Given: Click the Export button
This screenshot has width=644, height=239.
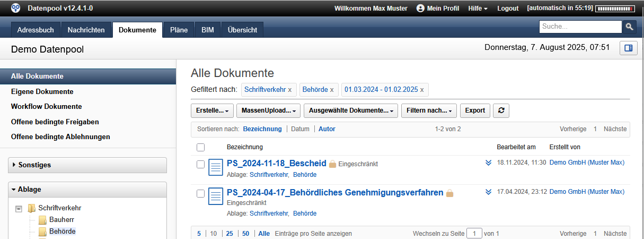Looking at the screenshot, I should click(475, 110).
